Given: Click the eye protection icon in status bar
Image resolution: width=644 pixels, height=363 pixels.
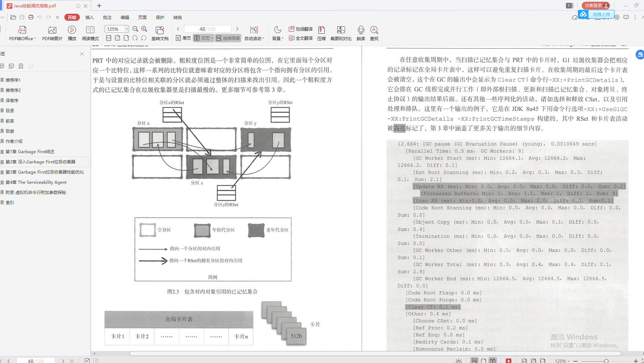Looking at the screenshot, I should point(458,361).
